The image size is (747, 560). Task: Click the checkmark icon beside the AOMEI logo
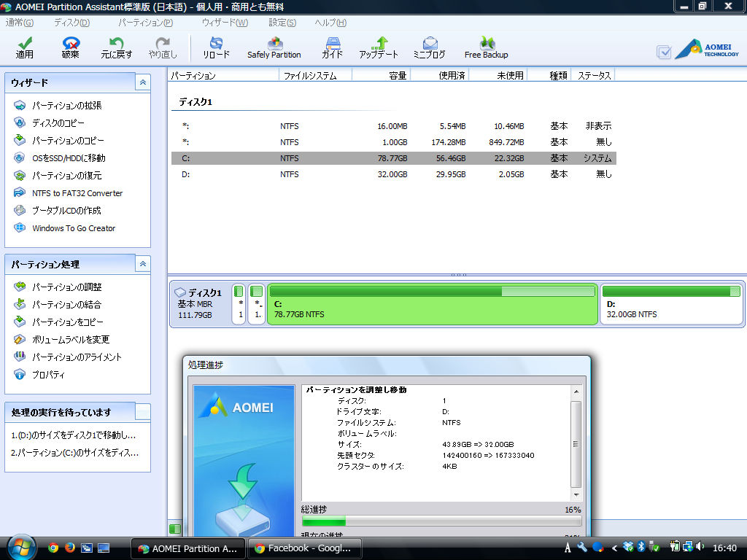click(664, 52)
